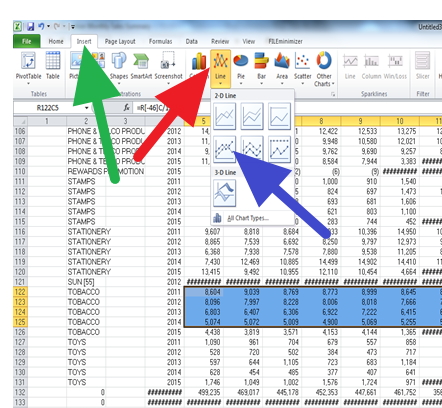Select row header 131
Image resolution: width=442 pixels, height=408 pixels.
point(20,382)
